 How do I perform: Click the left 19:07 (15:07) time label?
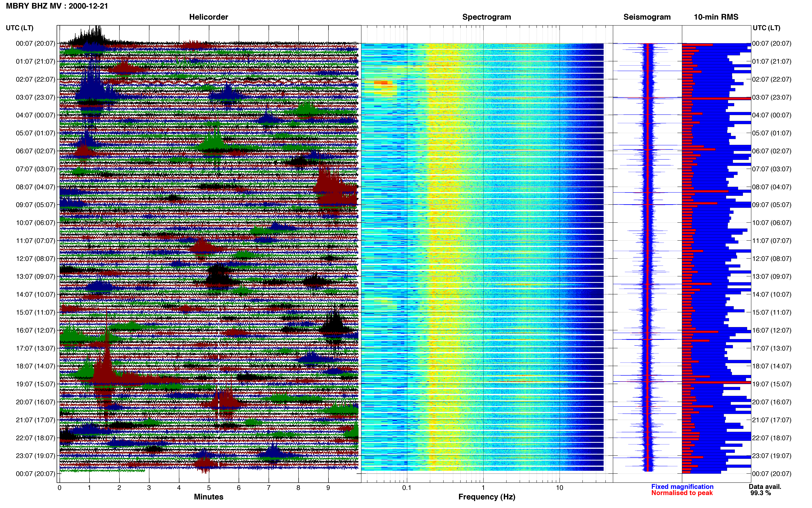35,384
